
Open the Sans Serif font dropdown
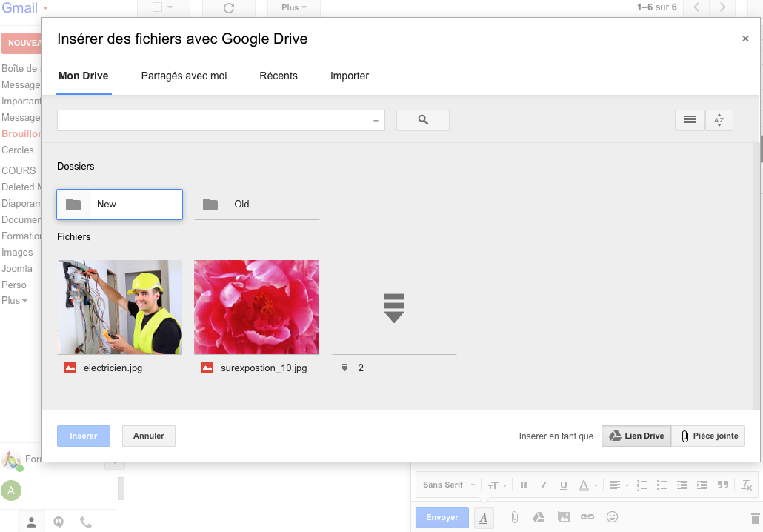(449, 485)
